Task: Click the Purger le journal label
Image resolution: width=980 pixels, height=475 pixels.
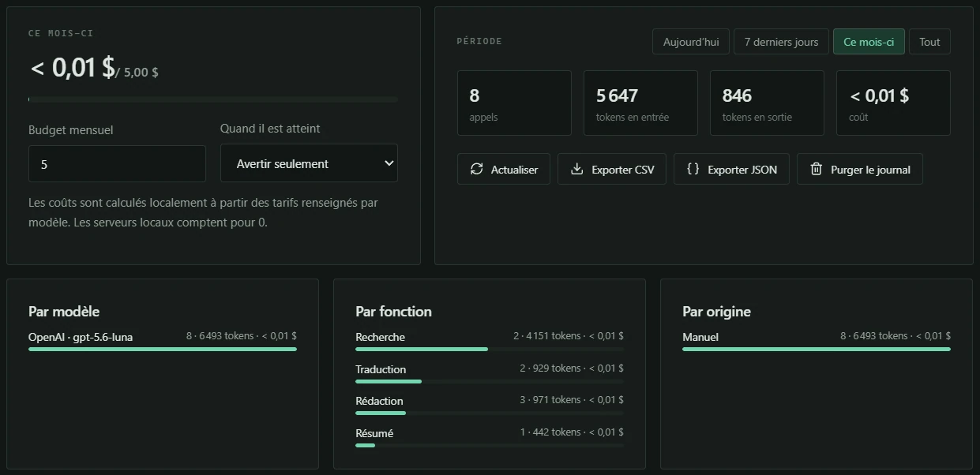Action: pos(870,170)
